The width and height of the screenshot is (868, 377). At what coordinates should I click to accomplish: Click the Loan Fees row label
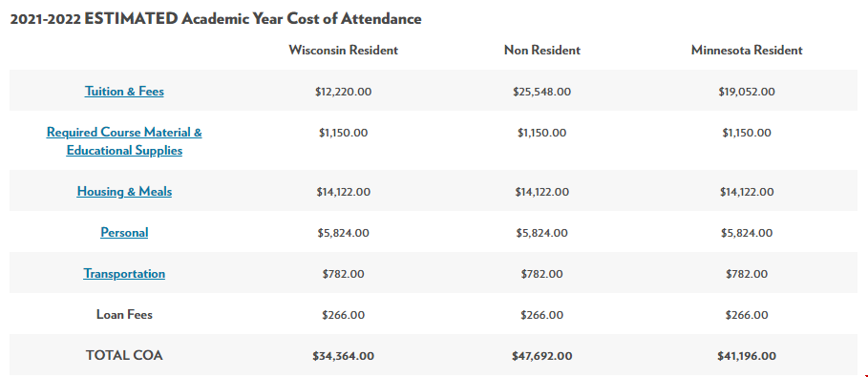(x=124, y=314)
